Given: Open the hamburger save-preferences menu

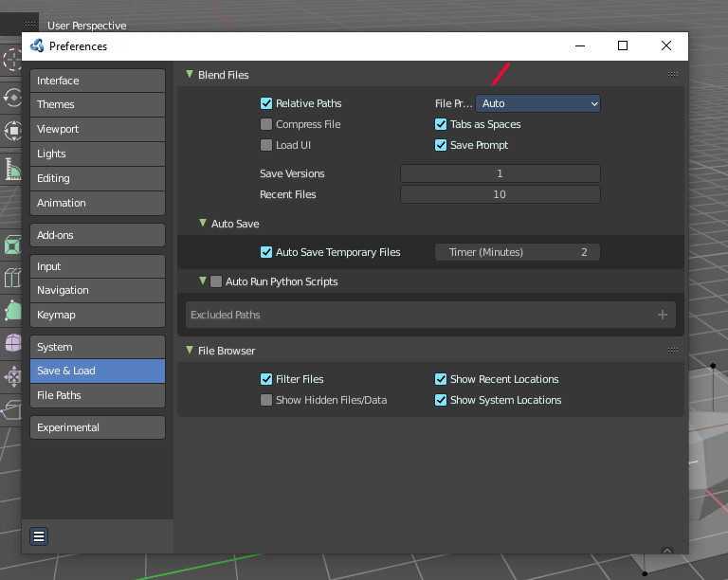Looking at the screenshot, I should (39, 536).
